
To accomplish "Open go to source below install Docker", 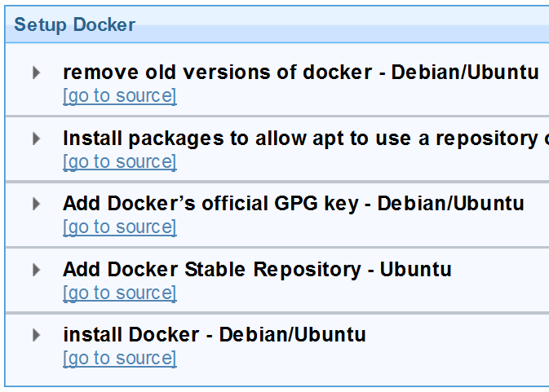I will coord(120,359).
